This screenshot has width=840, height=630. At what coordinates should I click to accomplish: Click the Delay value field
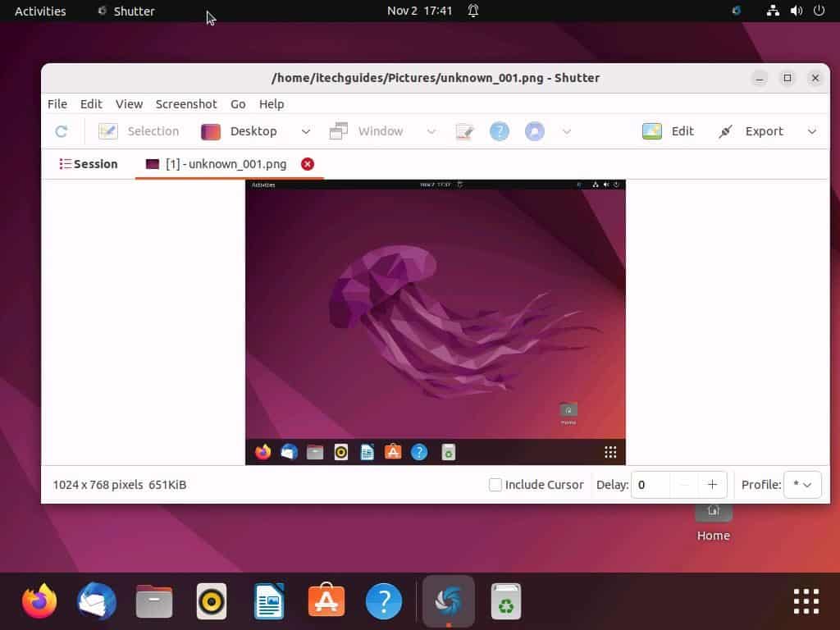[x=651, y=485]
